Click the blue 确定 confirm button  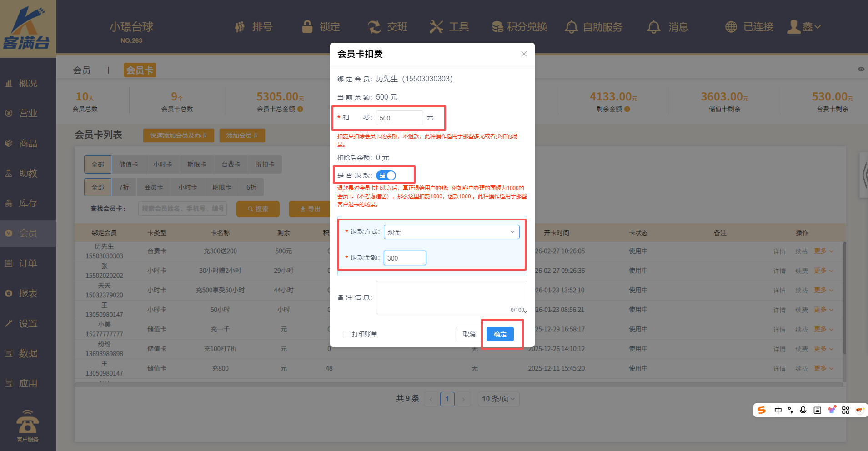coord(500,334)
